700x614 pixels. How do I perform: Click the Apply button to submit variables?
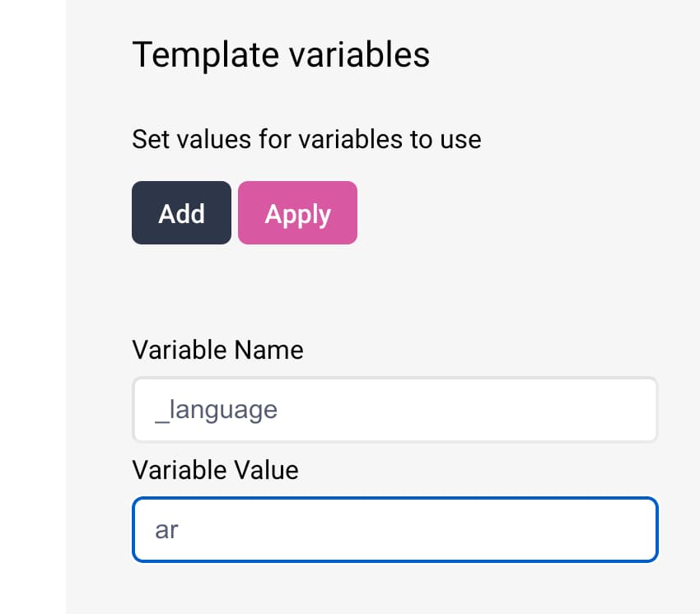297,212
